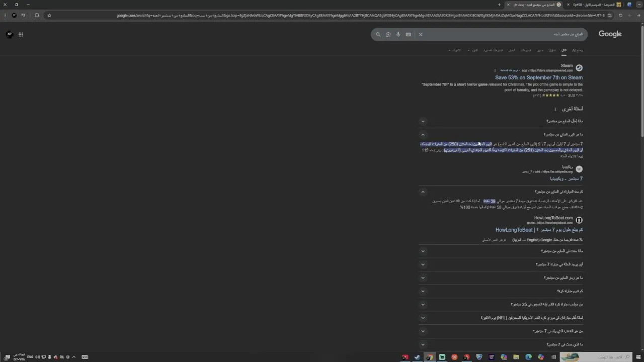
Task: Click the Google logo
Action: point(610,34)
